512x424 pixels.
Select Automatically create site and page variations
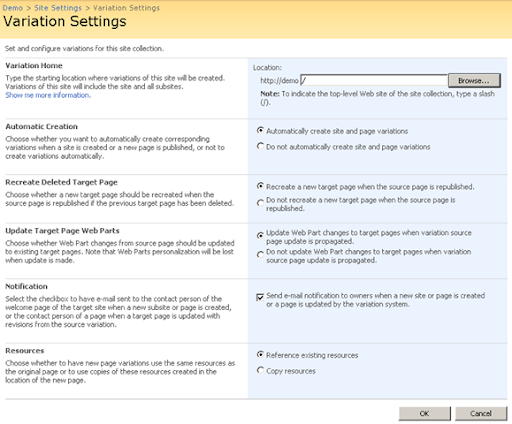pos(260,130)
